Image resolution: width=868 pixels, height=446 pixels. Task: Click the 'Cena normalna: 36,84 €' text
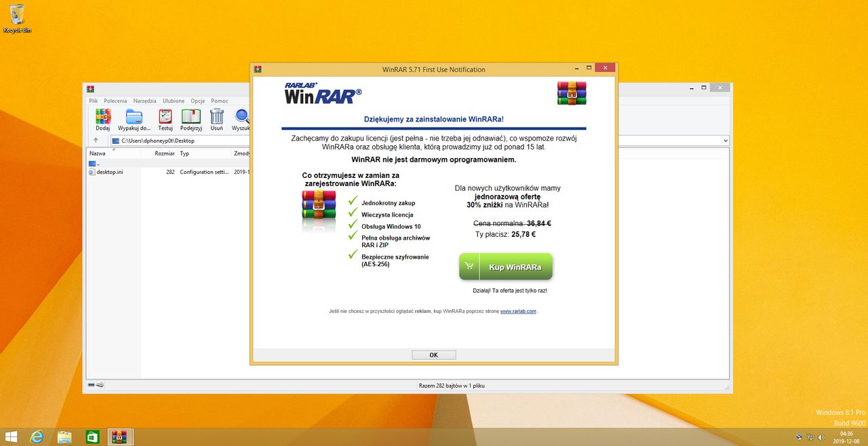point(512,223)
